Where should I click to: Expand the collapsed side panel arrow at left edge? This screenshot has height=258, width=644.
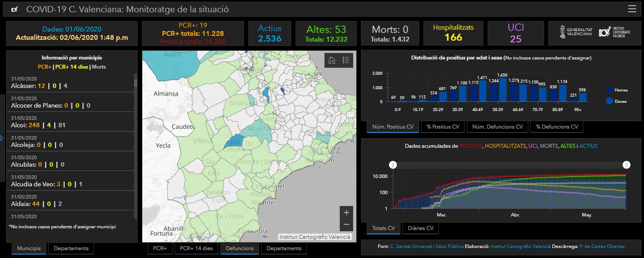[2, 138]
